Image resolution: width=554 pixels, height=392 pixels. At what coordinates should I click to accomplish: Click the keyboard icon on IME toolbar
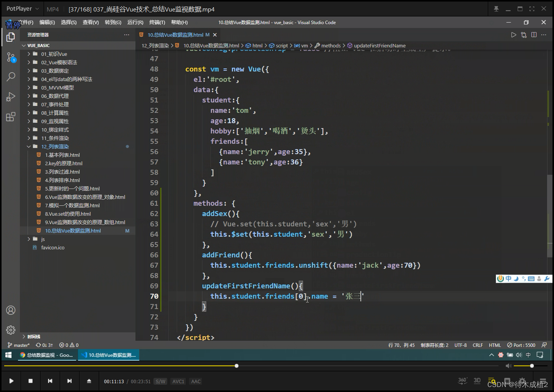point(531,279)
